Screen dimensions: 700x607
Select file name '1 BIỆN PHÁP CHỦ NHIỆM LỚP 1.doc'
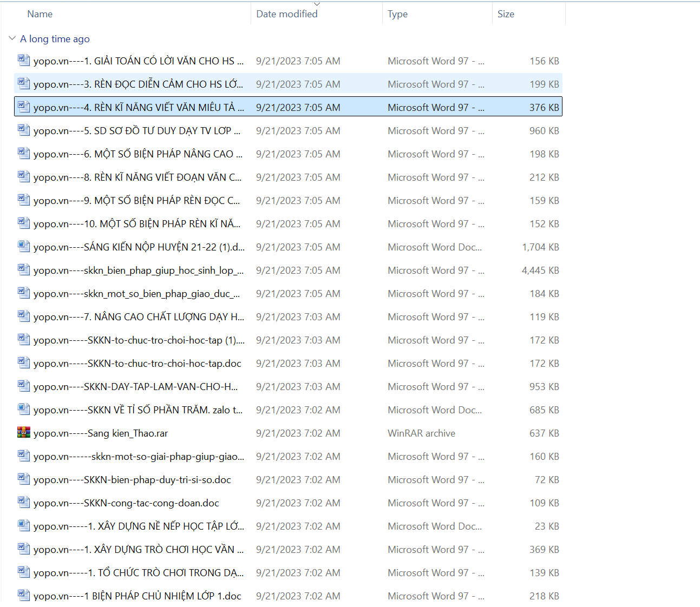point(138,596)
